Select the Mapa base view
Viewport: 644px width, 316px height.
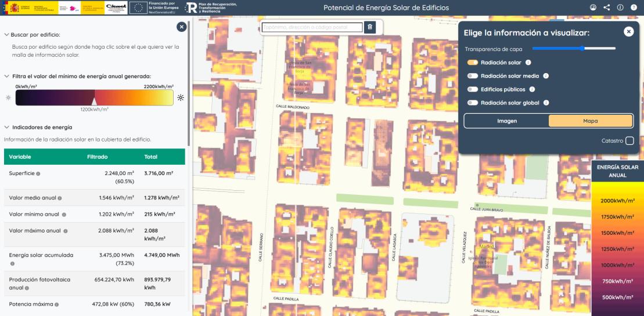coord(590,121)
